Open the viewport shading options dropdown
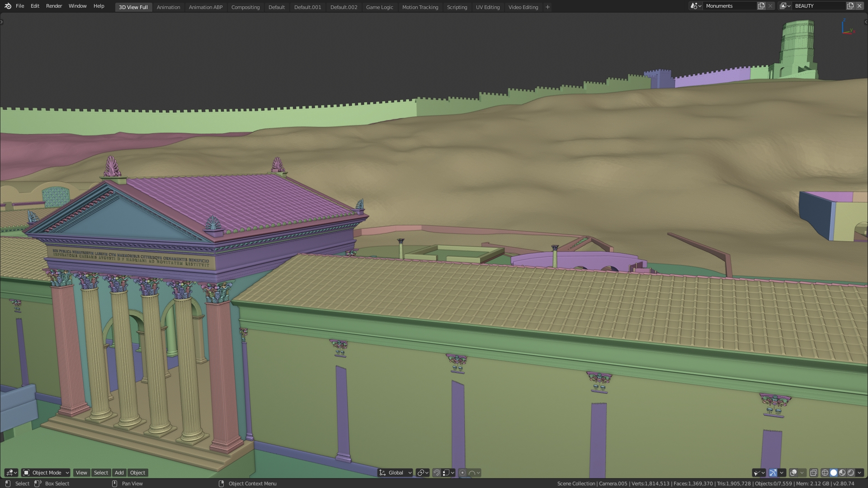 (x=859, y=473)
